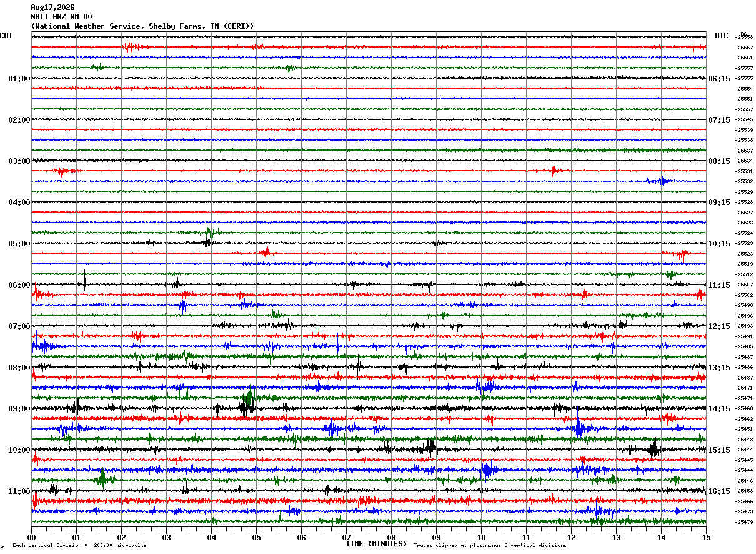Click the CDT time label "07:00"

19,326
